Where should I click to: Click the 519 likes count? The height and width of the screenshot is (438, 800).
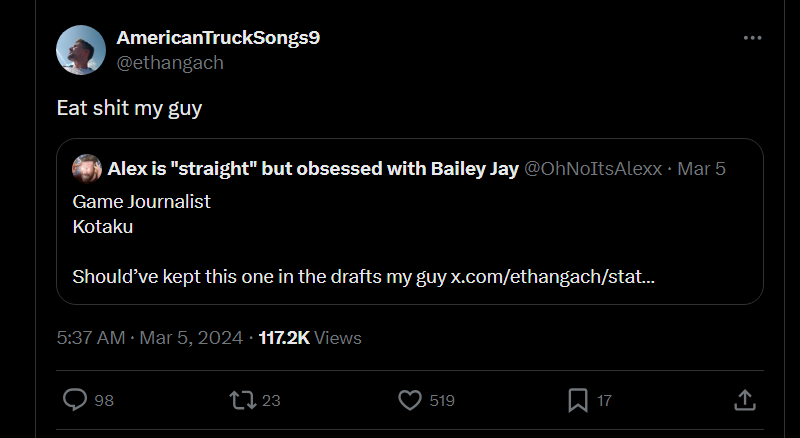[442, 401]
